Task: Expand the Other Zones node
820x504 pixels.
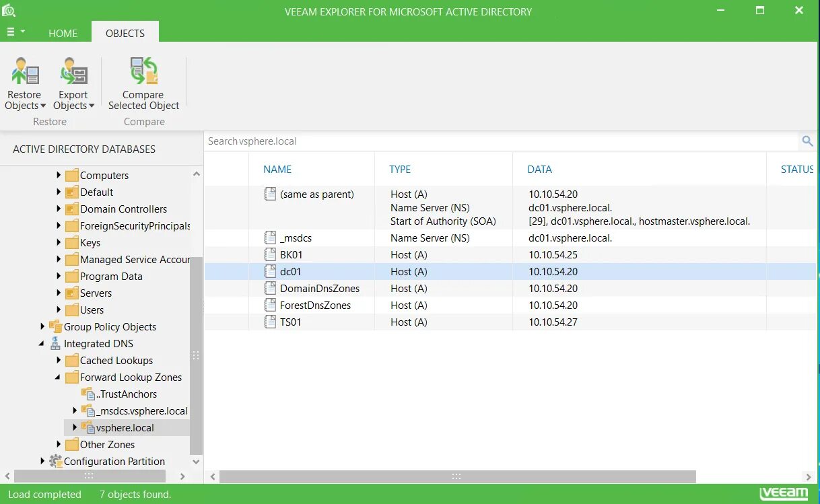Action: click(59, 445)
